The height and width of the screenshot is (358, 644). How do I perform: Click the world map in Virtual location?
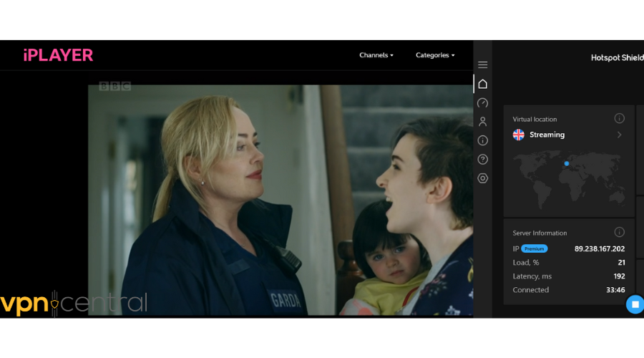pos(569,179)
